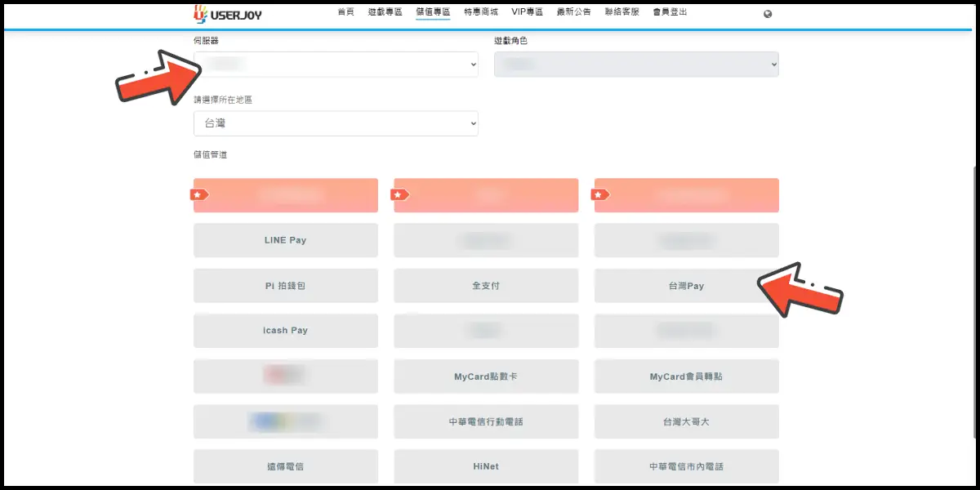This screenshot has height=490, width=980.
Task: Select MyCard會員轉點 payment button
Action: 687,376
